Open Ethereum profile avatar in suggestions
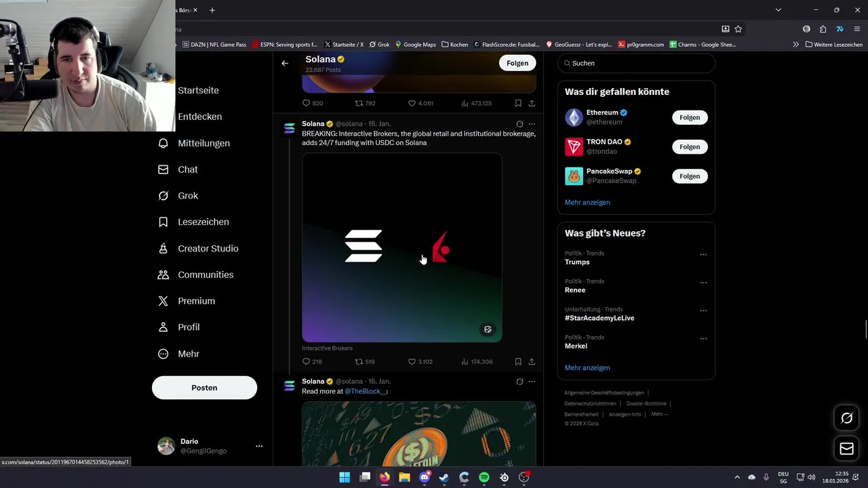 point(574,117)
